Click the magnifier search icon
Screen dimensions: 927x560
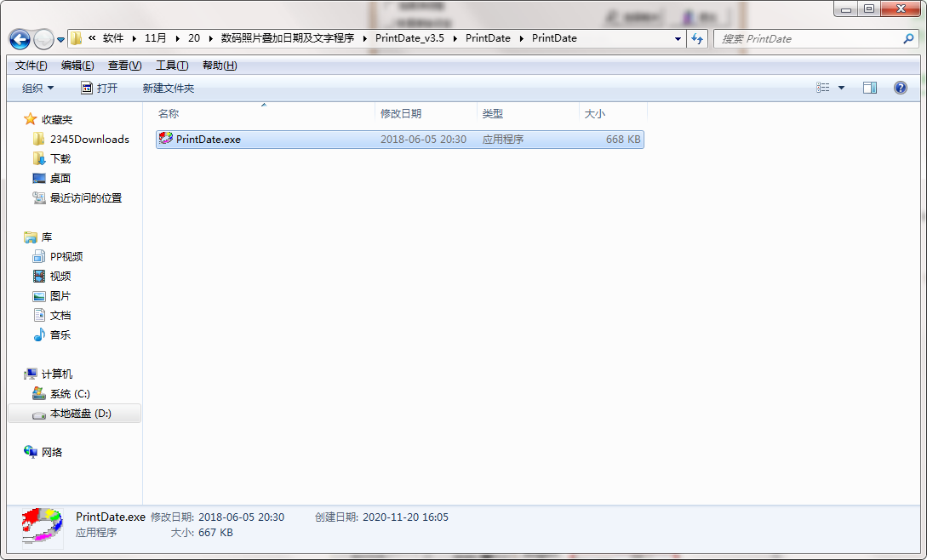(x=908, y=39)
